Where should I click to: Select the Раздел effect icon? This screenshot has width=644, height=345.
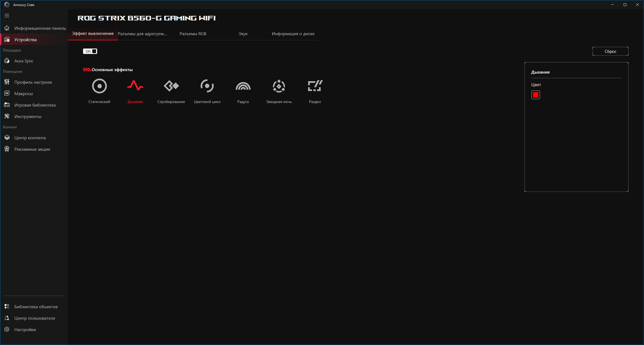(x=315, y=86)
